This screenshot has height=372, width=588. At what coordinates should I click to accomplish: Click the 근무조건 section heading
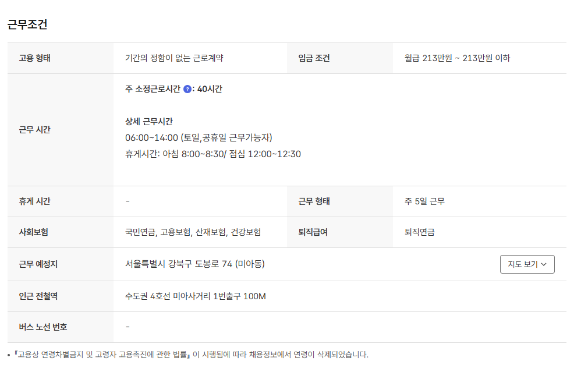(x=27, y=24)
